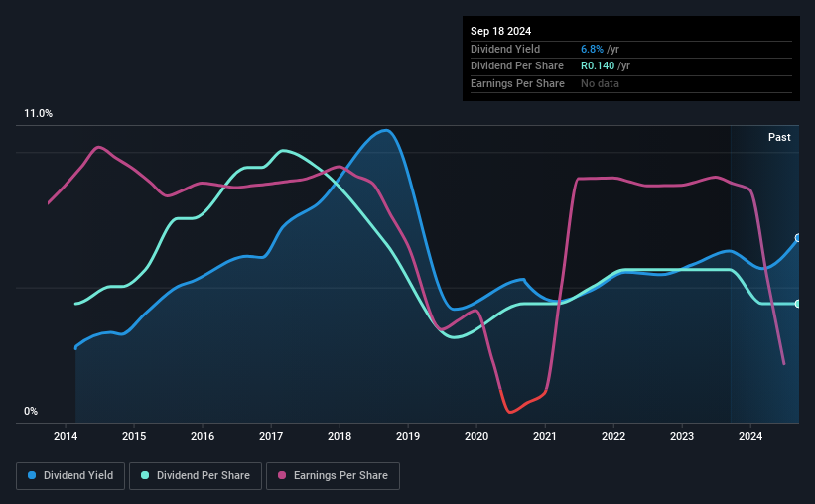Click the Sep 18 2024 tooltip date
The image size is (815, 504).
point(500,31)
